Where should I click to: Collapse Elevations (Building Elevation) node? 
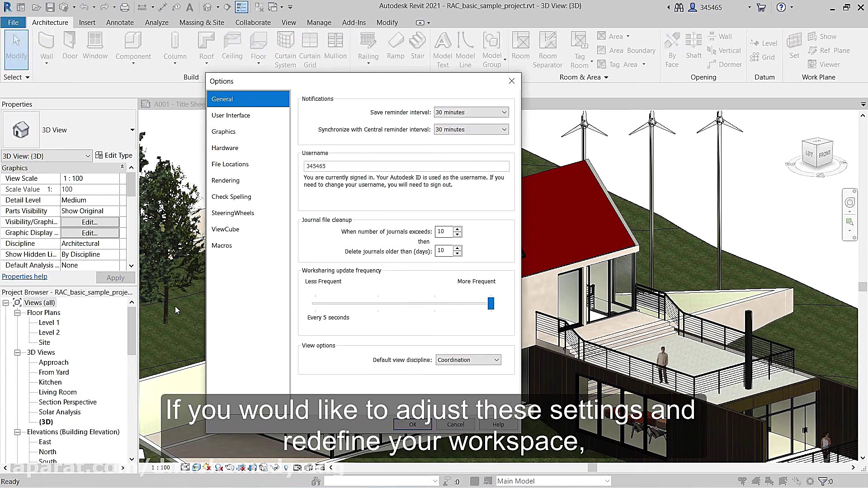click(x=17, y=432)
